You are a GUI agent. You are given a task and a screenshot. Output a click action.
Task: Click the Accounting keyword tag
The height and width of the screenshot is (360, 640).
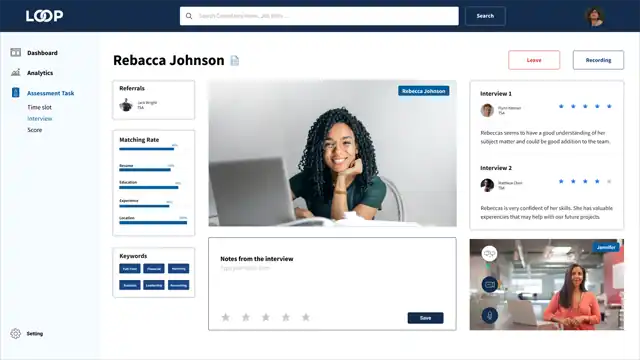click(x=178, y=285)
